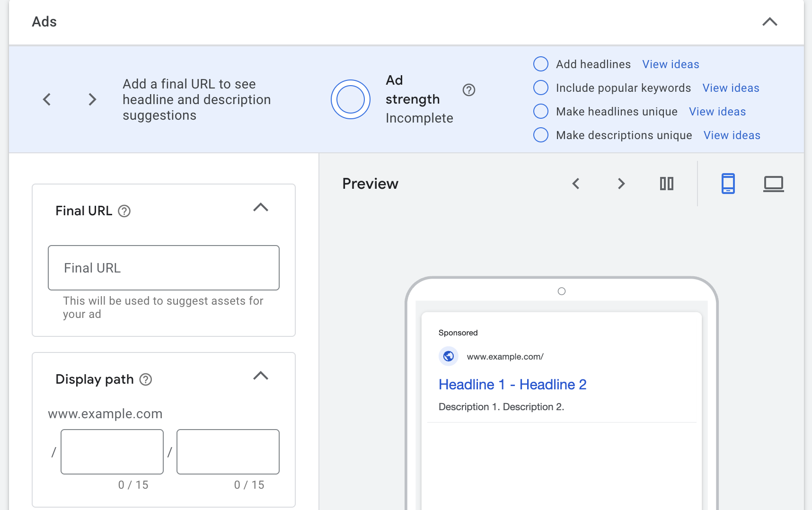Image resolution: width=812 pixels, height=510 pixels.
Task: Click the Headline 1 - Headline 2 preview link
Action: tap(512, 385)
